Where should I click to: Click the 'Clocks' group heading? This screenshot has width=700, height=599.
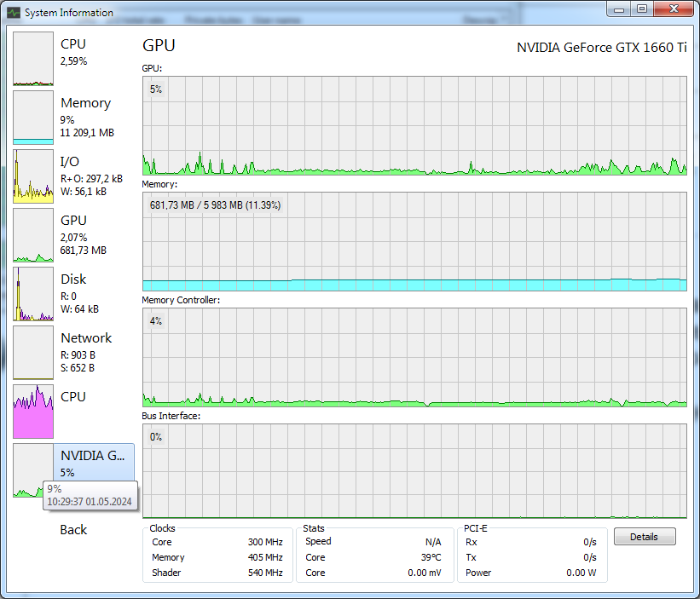coord(162,528)
